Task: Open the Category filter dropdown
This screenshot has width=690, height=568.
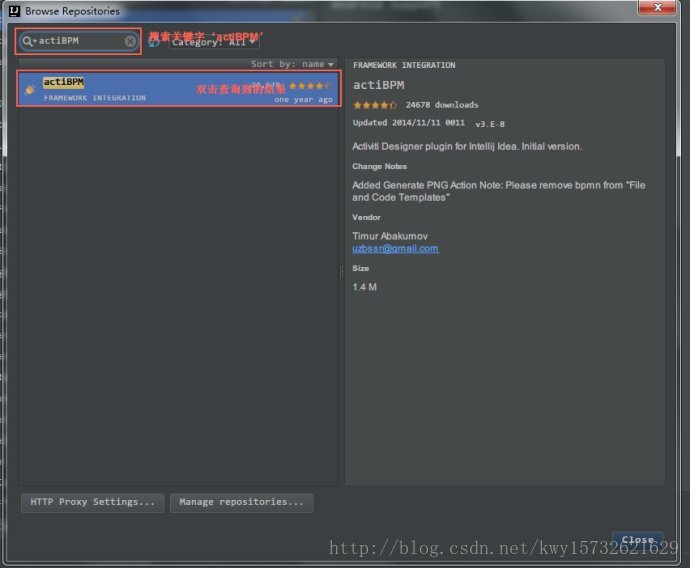Action: pos(214,42)
